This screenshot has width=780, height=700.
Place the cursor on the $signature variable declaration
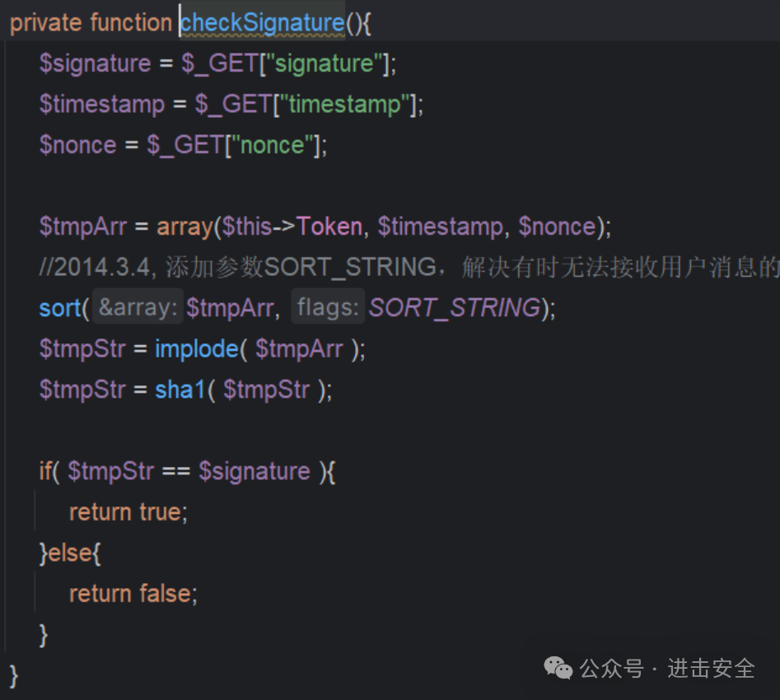click(95, 63)
